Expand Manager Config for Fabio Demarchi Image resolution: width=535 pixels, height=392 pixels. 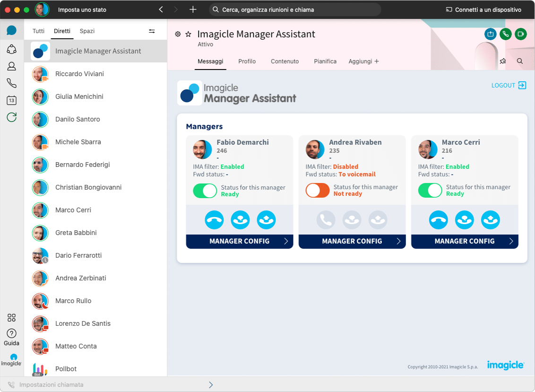tap(240, 241)
